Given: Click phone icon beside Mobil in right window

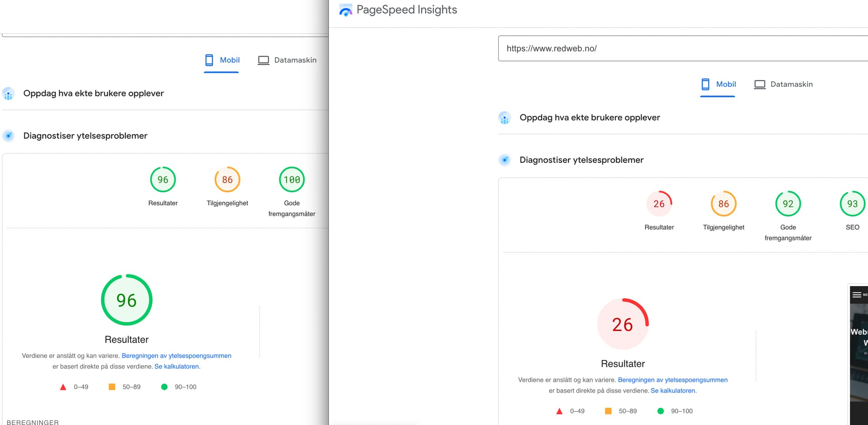Looking at the screenshot, I should tap(705, 84).
